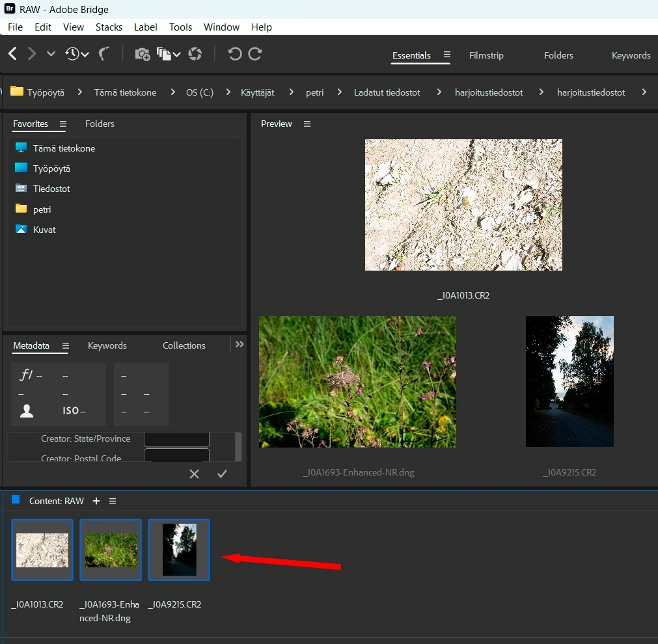Open the Stacks menu
This screenshot has height=644, width=658.
[109, 27]
